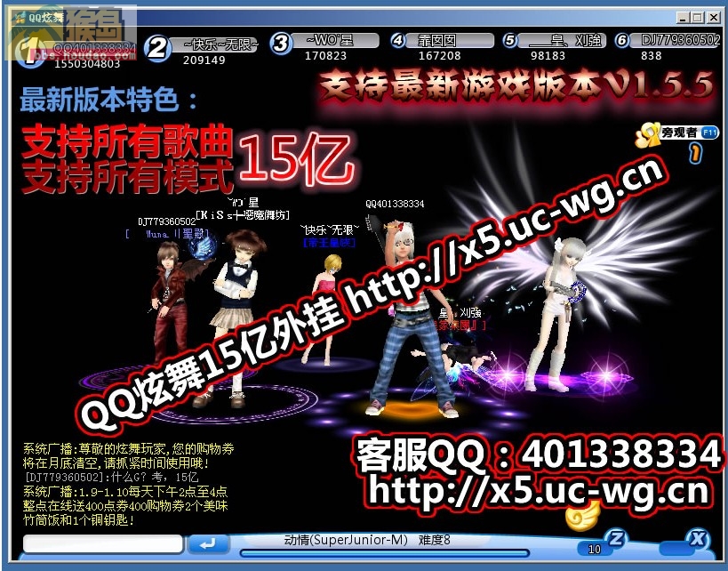728x571 pixels.
Task: Open the 旁观者 F11 spectator list
Action: [677, 133]
